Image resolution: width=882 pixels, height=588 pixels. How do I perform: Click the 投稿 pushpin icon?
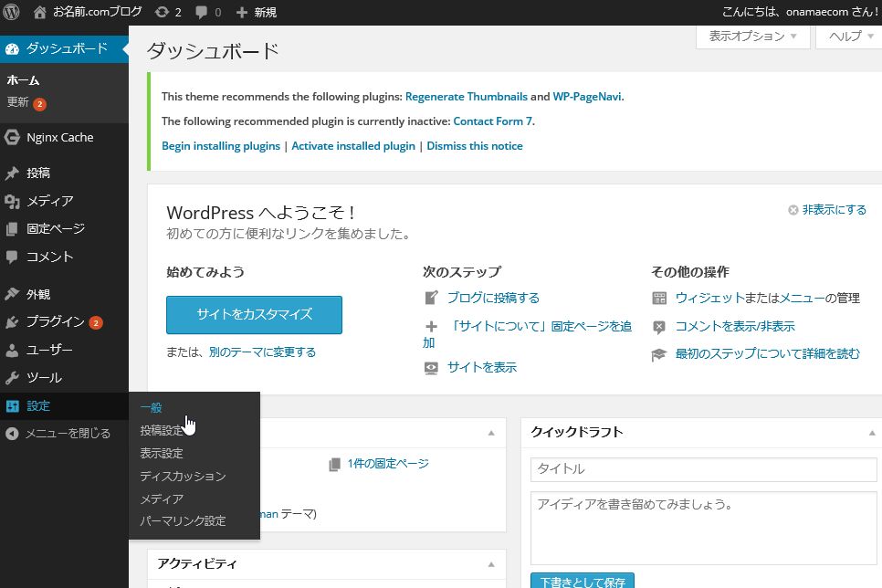[12, 173]
